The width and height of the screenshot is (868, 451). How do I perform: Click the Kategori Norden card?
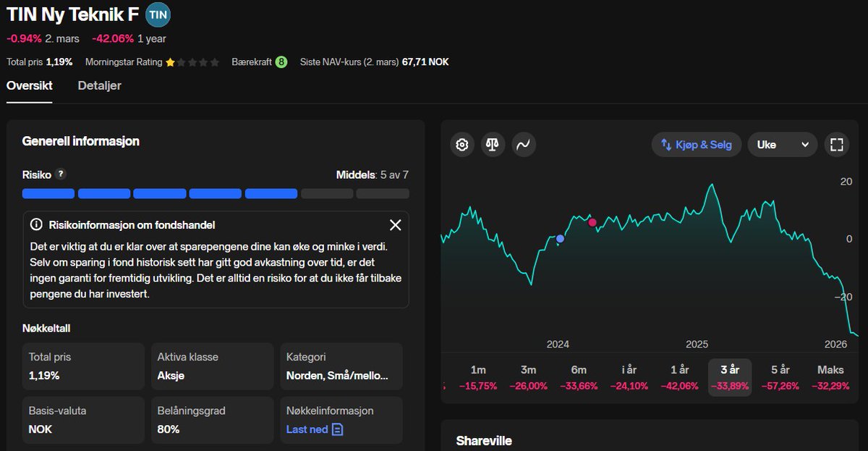point(341,366)
